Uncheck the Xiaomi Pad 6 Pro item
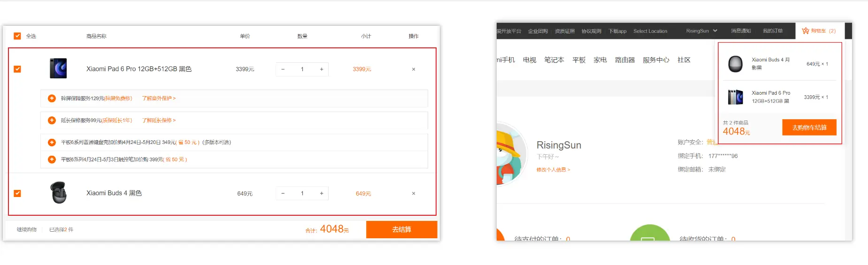 point(17,69)
